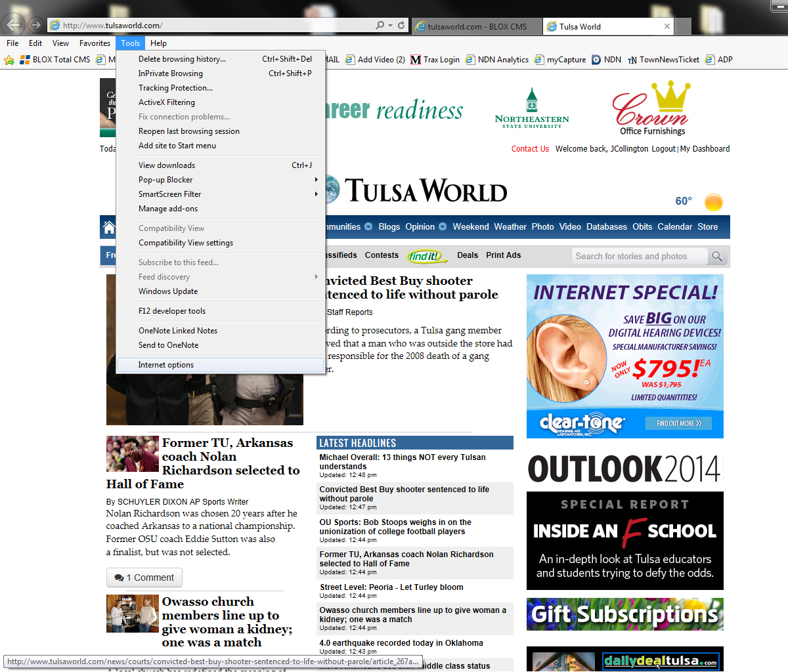This screenshot has width=788, height=672.
Task: Click the Blogs navigation link
Action: point(389,227)
